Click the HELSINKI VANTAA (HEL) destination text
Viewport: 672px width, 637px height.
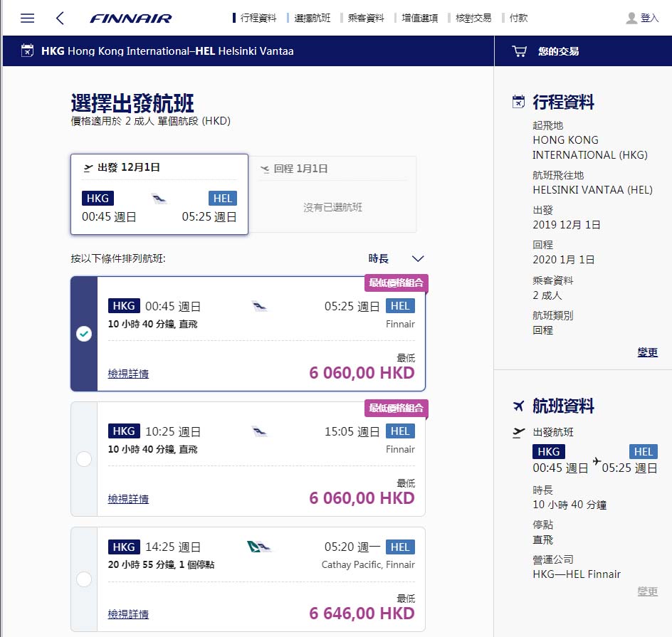[592, 190]
